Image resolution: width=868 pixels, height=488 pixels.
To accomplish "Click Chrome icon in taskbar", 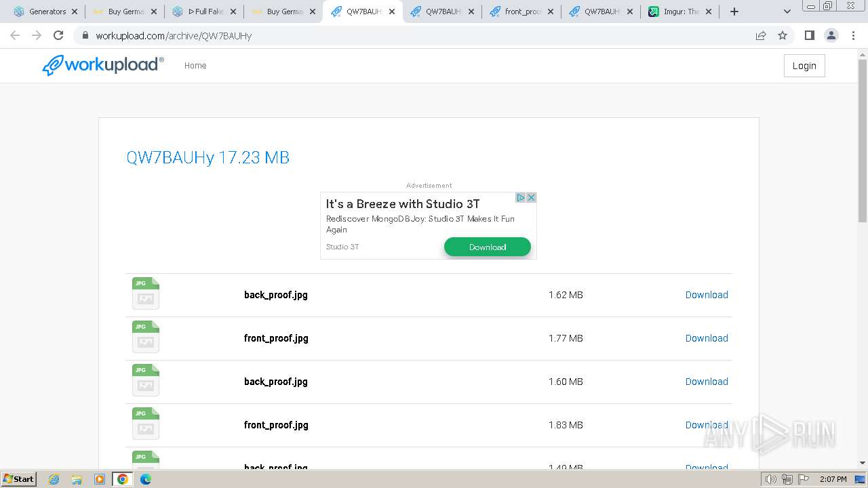I will pos(123,479).
